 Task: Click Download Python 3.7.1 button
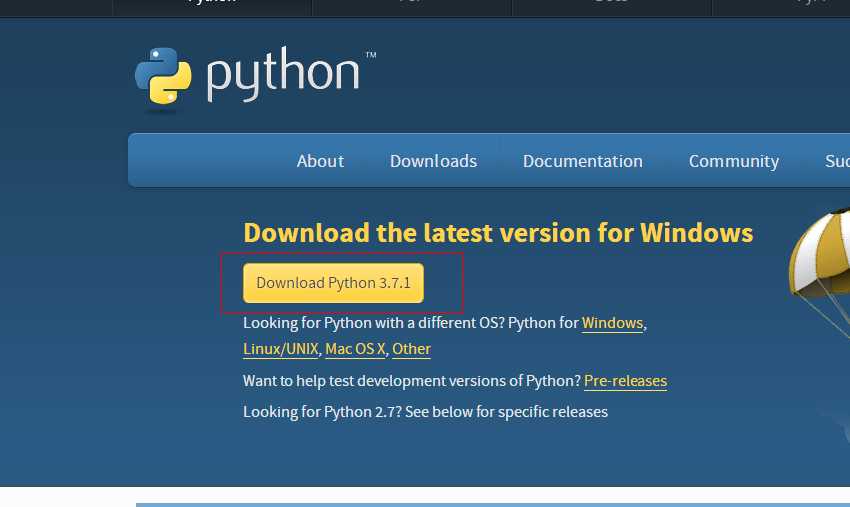point(333,283)
